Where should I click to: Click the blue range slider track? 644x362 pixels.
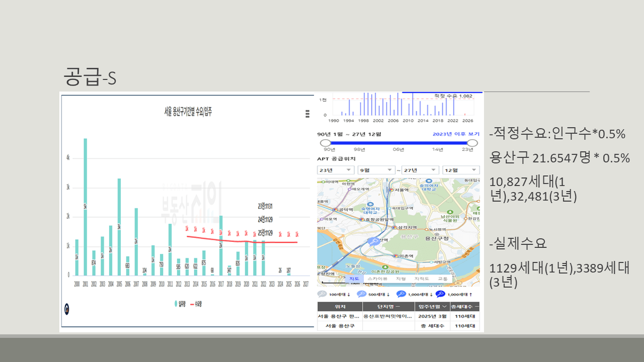coord(399,143)
